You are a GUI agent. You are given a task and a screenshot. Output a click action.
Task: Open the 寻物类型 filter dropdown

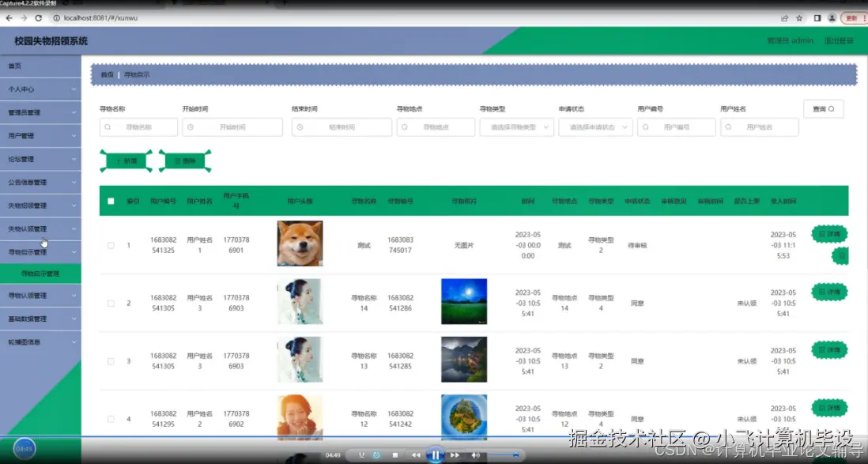click(x=516, y=126)
